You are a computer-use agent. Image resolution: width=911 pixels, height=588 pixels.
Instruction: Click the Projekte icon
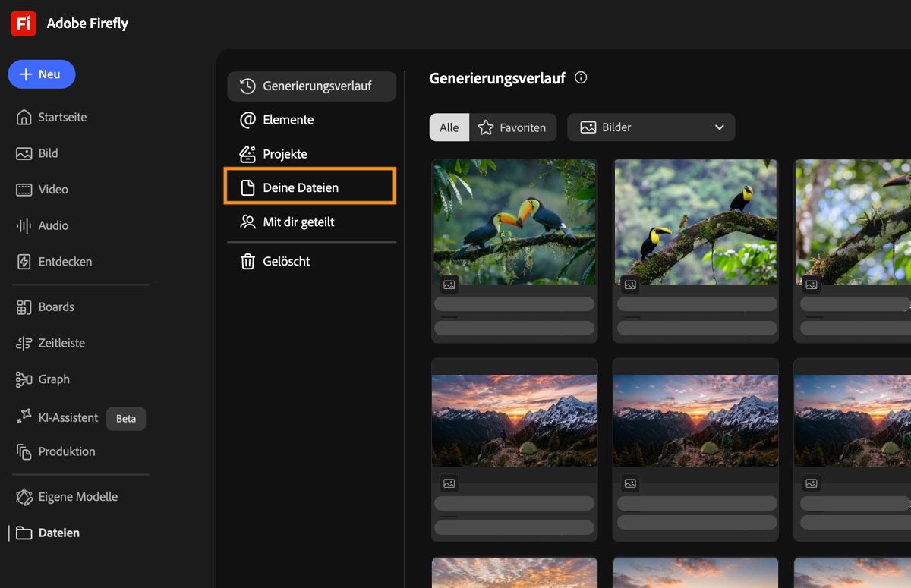(x=247, y=154)
